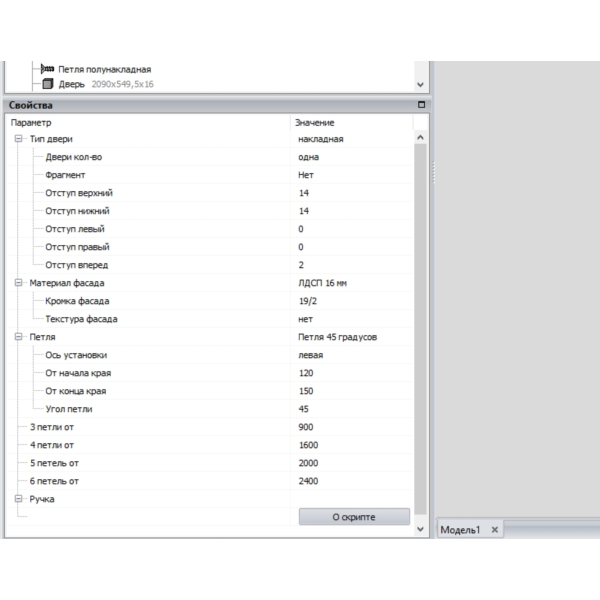600x600 pixels.
Task: Open the Модель1 tab
Action: pyautogui.click(x=460, y=530)
